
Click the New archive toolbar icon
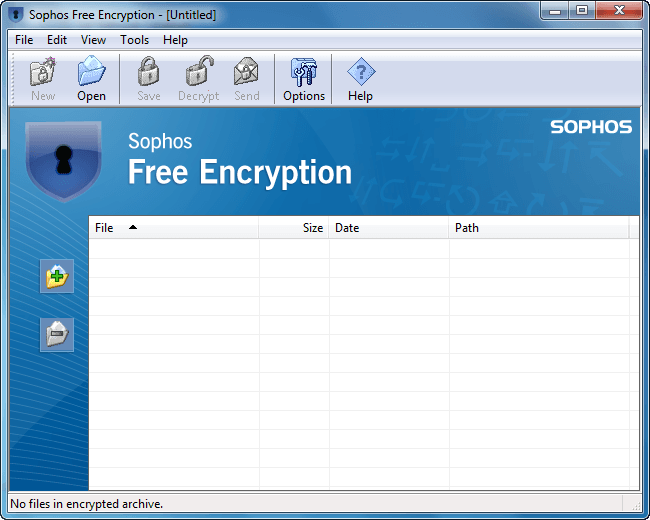coord(43,71)
